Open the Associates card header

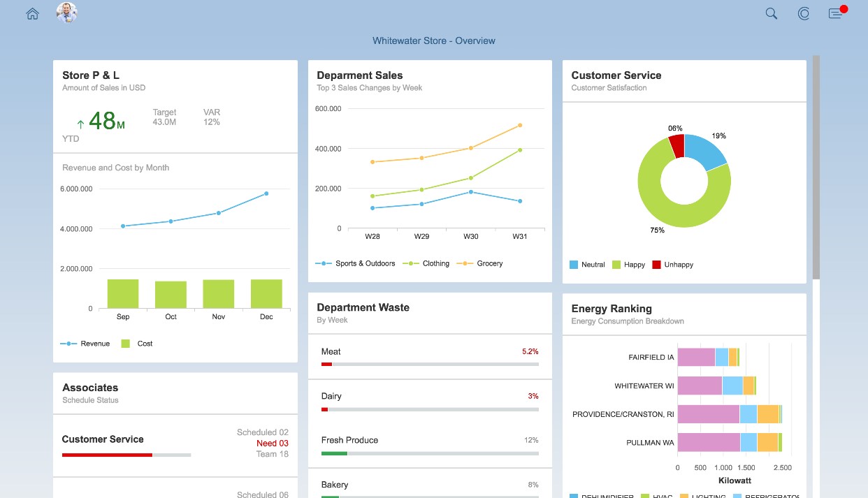click(175, 393)
